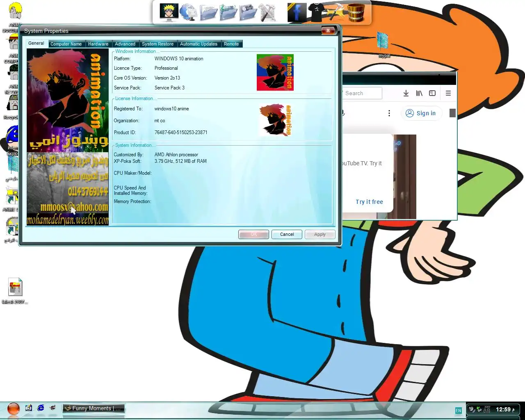Click browser window vertical scrollbar thumb
Viewport: 525px width, 420px height.
(452, 113)
